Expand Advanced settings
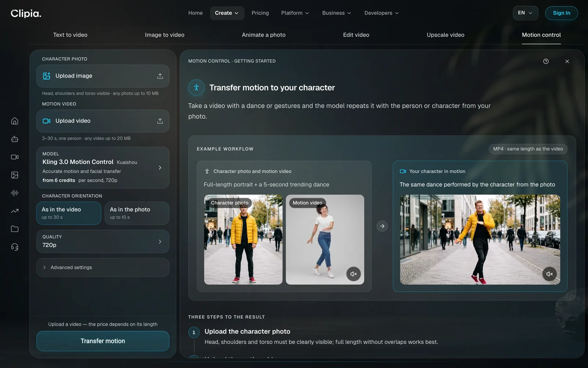This screenshot has height=368, width=588. [x=103, y=268]
